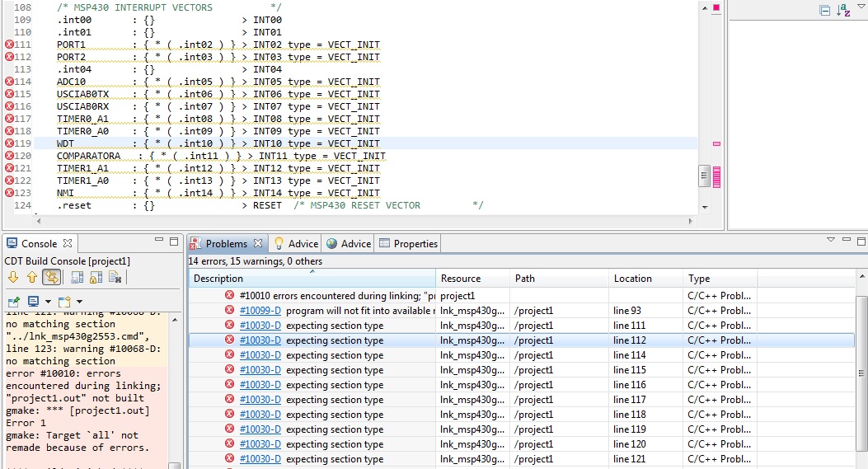
Task: Minimize the Console panel
Action: 159,241
